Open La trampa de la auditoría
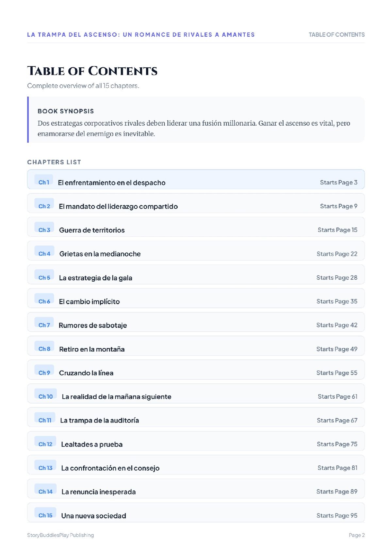This screenshot has height=555, width=392. point(196,417)
